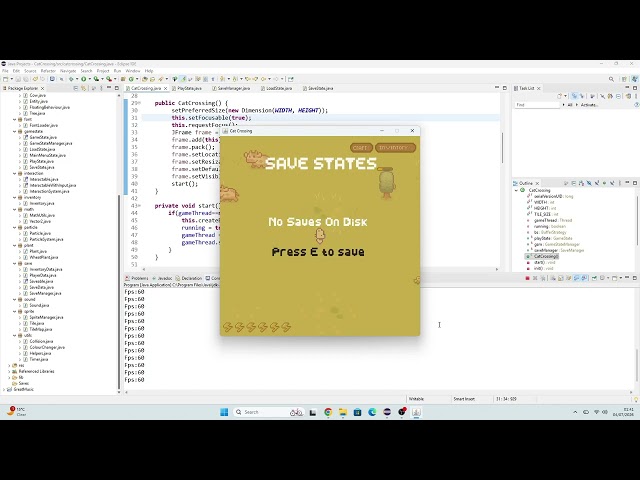640x480 pixels.
Task: Click in the Task List Find field
Action: (x=537, y=105)
